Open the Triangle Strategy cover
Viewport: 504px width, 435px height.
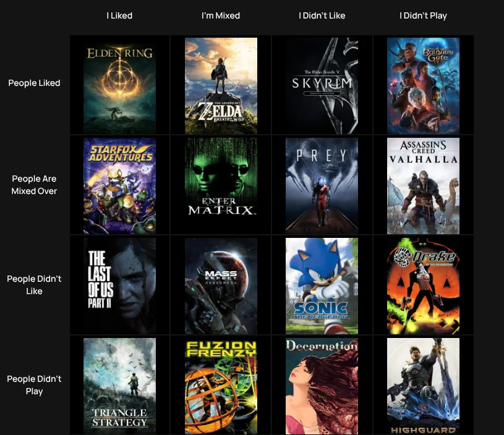[x=119, y=386]
